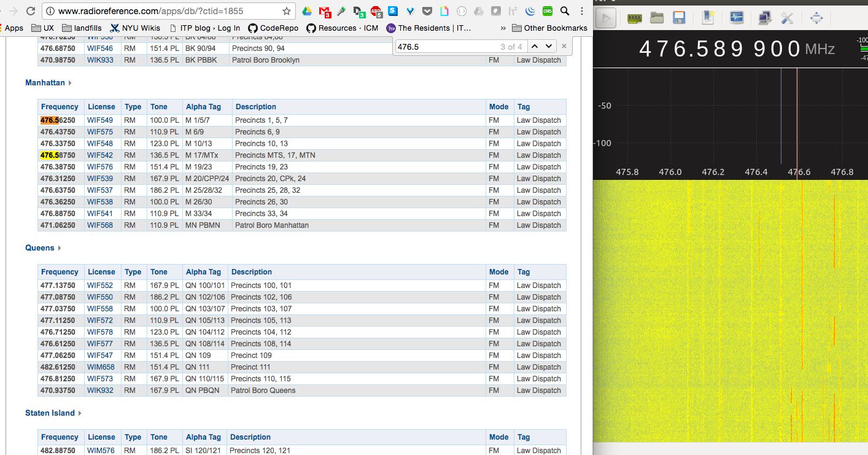Click the green CORS extension icon
This screenshot has height=455, width=868.
pos(547,11)
